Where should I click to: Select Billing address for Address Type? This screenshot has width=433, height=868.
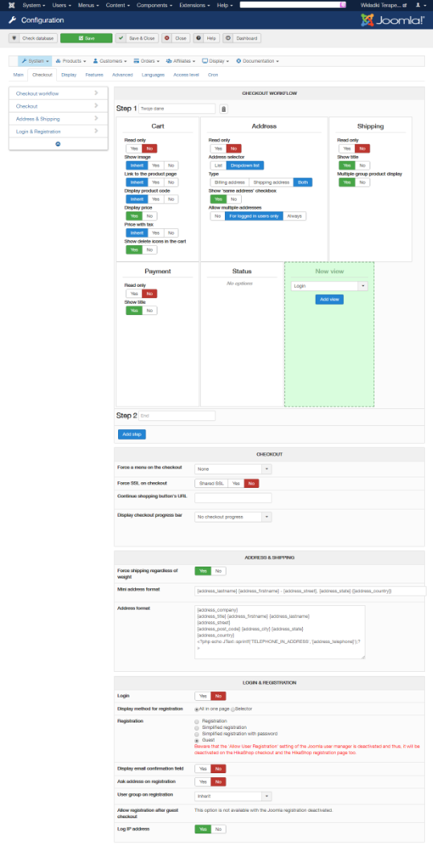229,182
